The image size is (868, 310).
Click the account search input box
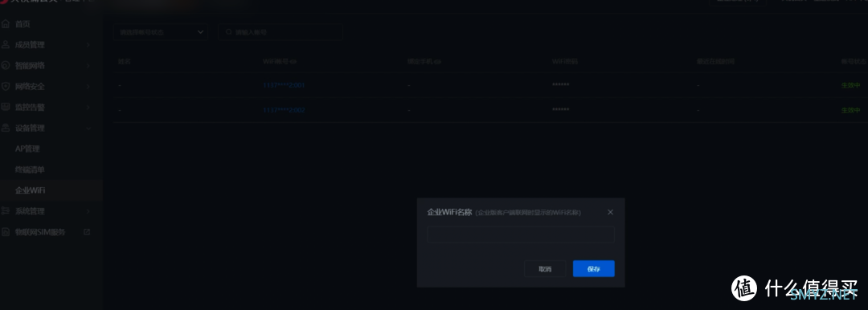point(280,32)
